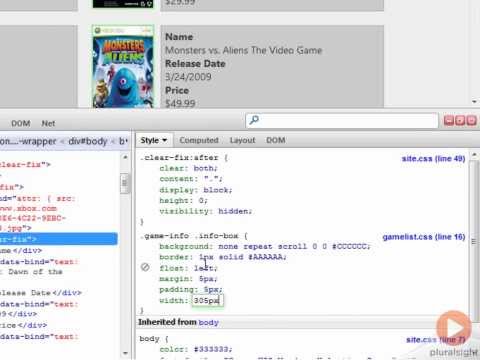Viewport: 480px width, 360px height.
Task: Click the visibility: hidden property
Action: pyautogui.click(x=205, y=211)
